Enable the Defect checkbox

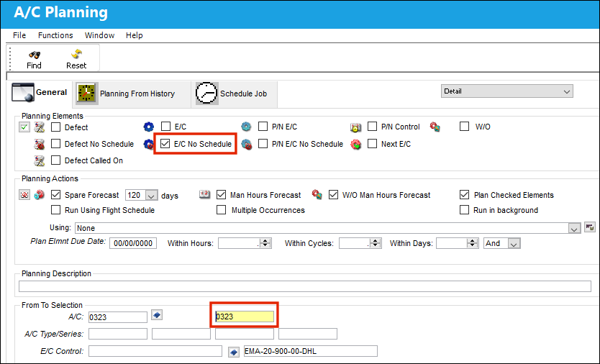pyautogui.click(x=56, y=127)
